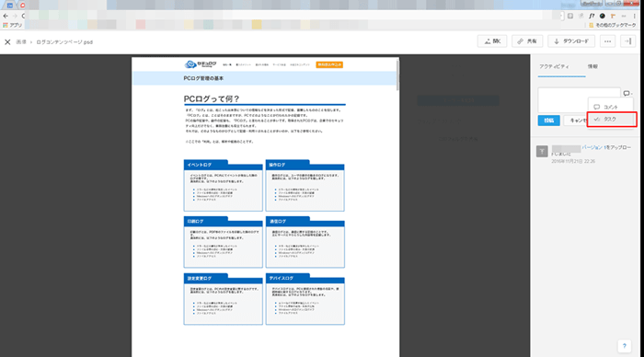Click the キャンセル cancel button

pos(576,121)
